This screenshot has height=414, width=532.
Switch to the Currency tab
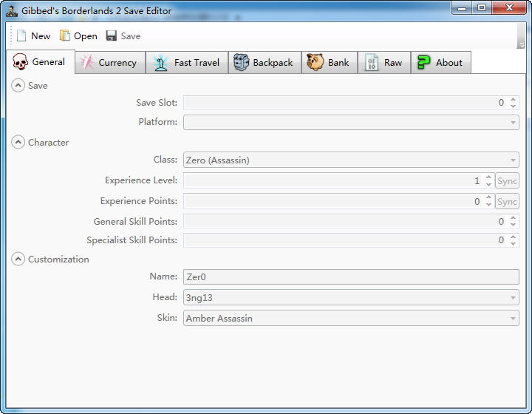[x=110, y=62]
